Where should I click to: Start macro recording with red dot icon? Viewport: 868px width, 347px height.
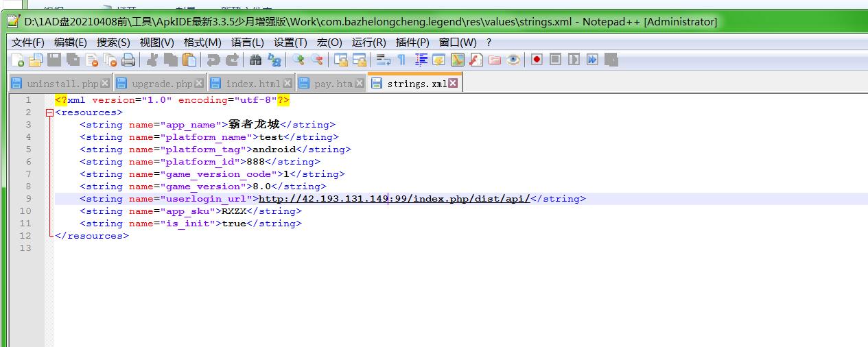(x=537, y=60)
